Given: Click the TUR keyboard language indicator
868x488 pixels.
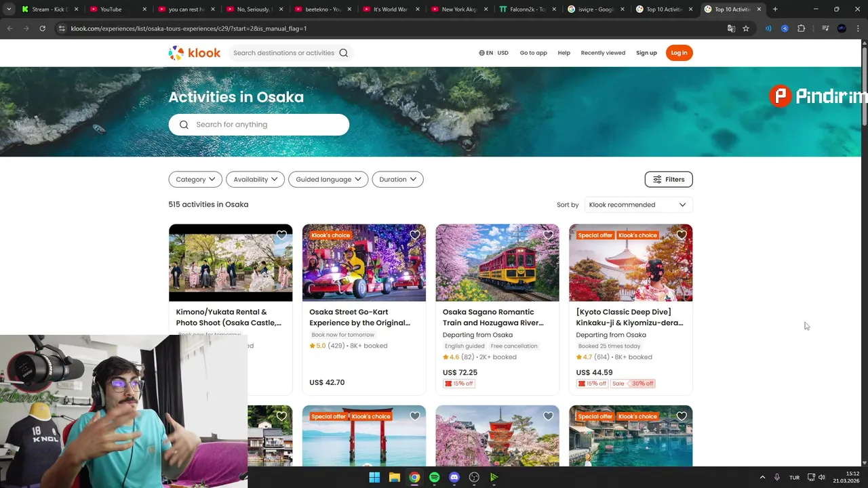Looking at the screenshot, I should point(794,477).
